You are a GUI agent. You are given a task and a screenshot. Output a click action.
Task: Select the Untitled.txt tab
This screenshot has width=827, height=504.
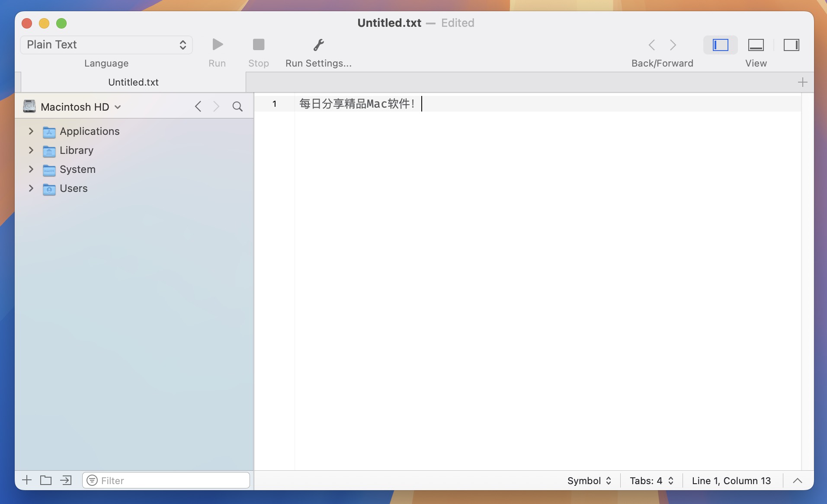tap(133, 82)
